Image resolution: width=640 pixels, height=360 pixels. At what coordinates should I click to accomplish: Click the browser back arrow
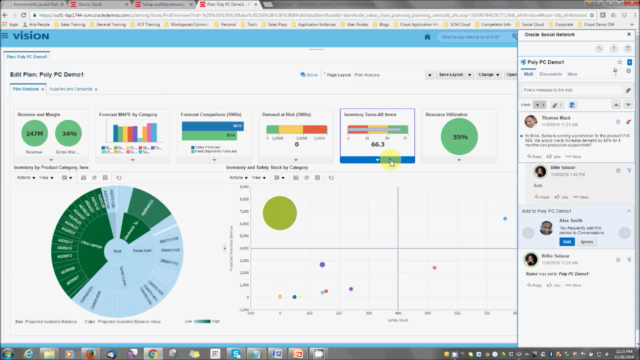pos(5,15)
